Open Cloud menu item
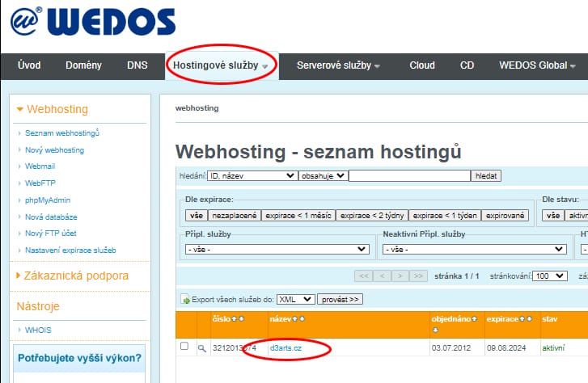The image size is (588, 383). coord(422,65)
